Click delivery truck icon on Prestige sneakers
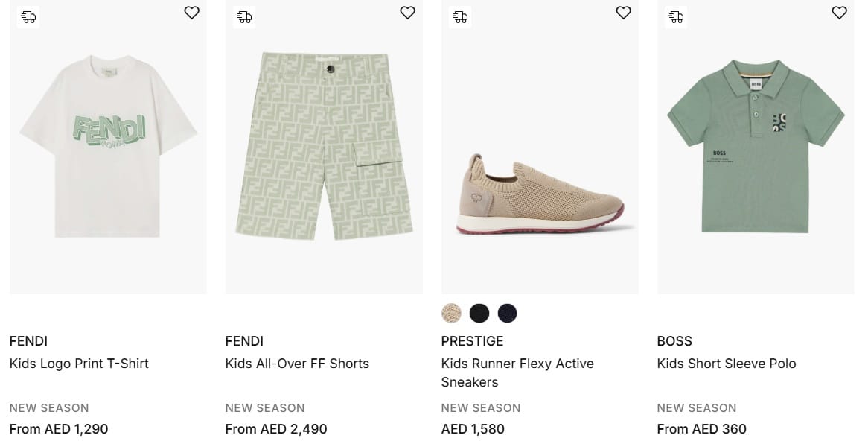This screenshot has height=441, width=868. (460, 16)
